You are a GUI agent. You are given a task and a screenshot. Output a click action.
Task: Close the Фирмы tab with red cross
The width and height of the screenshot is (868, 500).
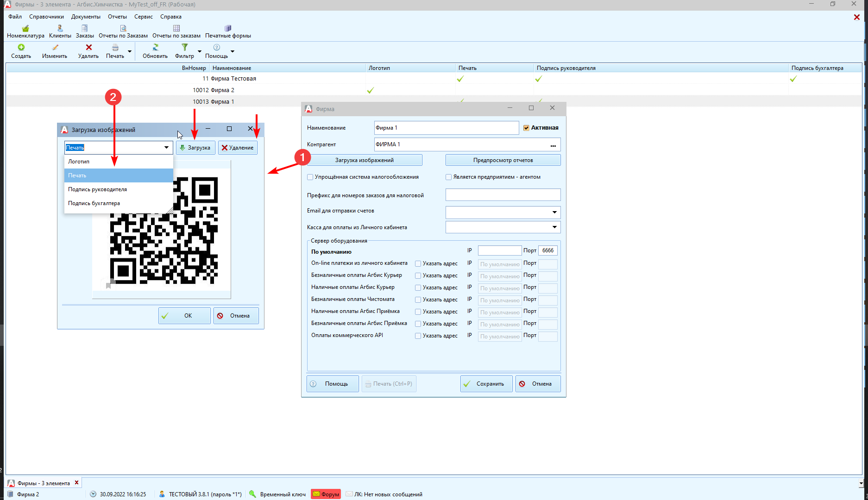77,483
